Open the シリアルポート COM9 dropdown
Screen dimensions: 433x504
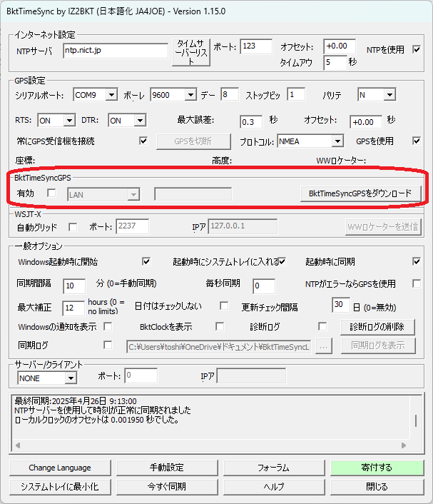click(111, 95)
